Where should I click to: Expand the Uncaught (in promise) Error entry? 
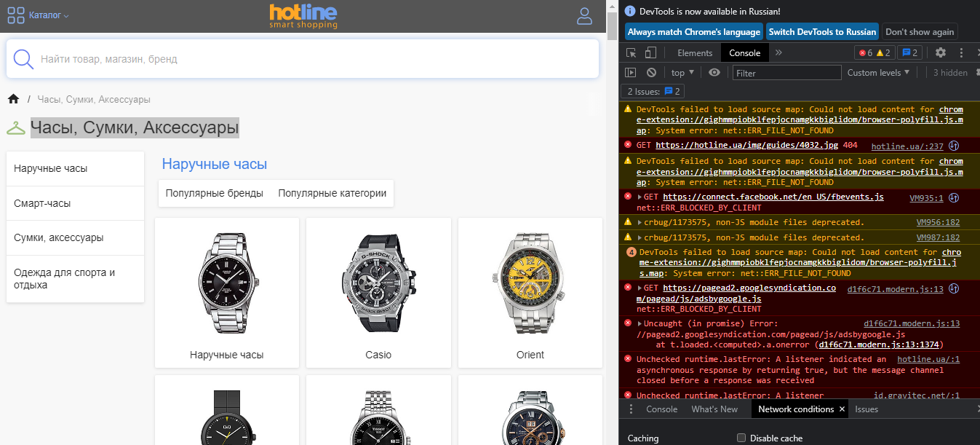(x=640, y=323)
